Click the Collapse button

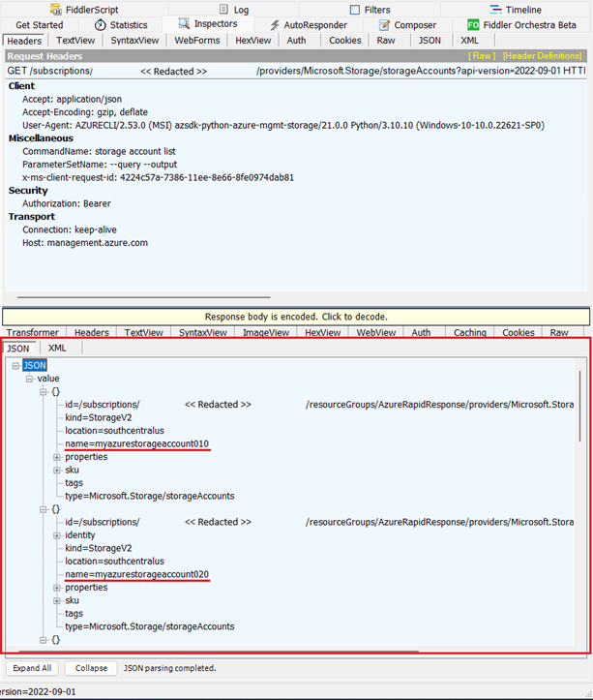coord(91,668)
